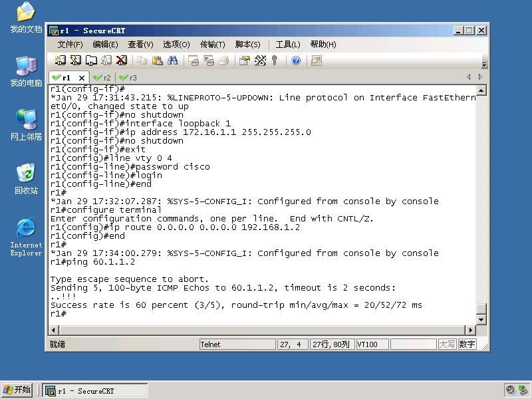The width and height of the screenshot is (532, 399).
Task: Expand the toolbar overflow chevron
Action: coord(485,65)
